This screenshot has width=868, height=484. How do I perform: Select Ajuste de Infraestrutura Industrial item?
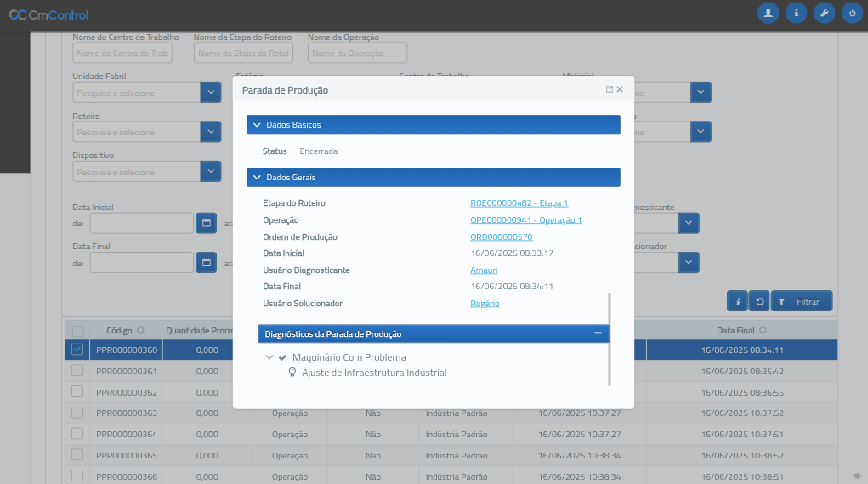(x=374, y=373)
